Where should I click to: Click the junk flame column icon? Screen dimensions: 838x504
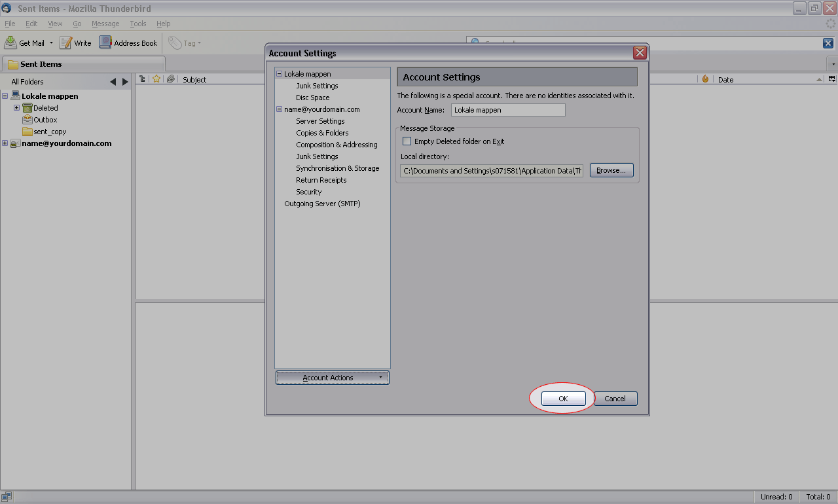pyautogui.click(x=705, y=79)
